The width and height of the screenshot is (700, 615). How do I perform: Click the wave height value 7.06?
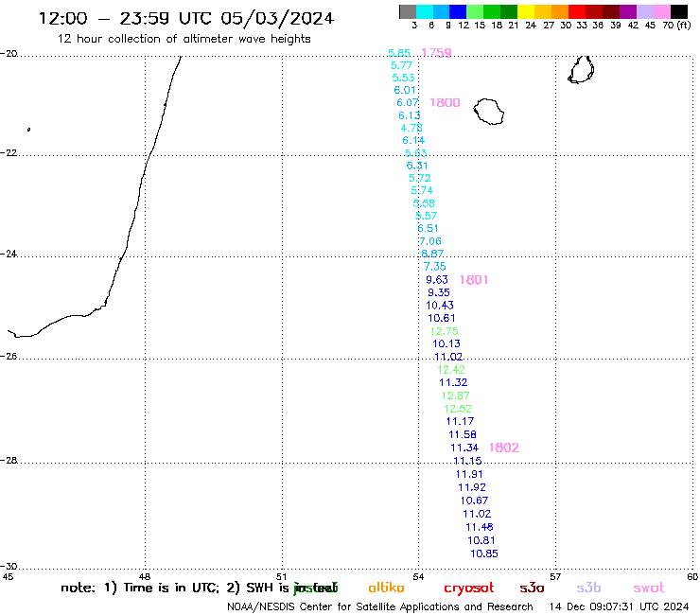[x=430, y=241]
